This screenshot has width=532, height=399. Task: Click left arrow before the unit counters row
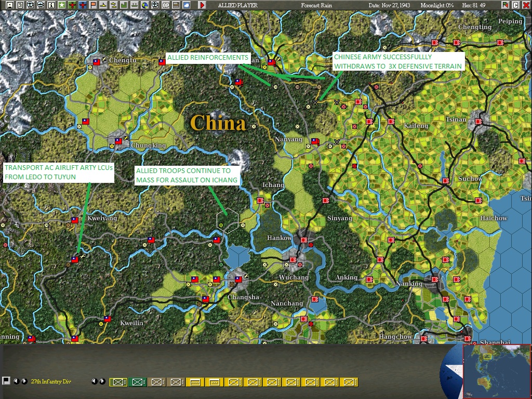tap(95, 381)
